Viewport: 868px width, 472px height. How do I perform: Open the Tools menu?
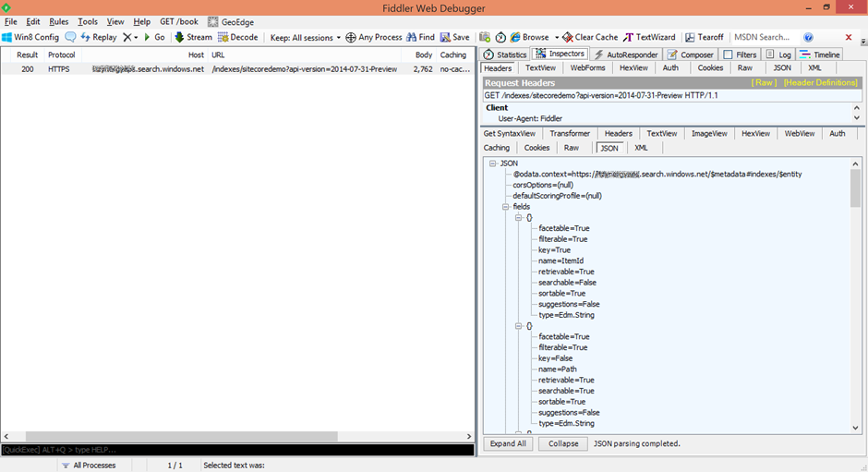coord(88,21)
